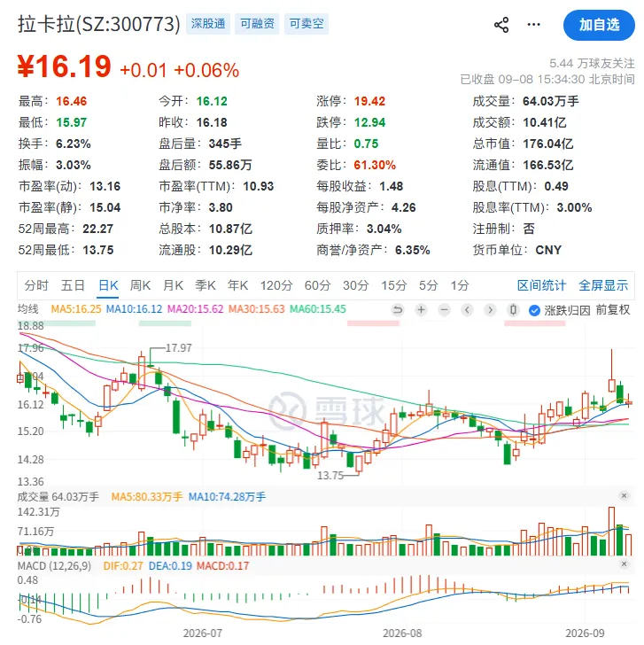Open the 前复权 adjustment dropdown

(612, 310)
